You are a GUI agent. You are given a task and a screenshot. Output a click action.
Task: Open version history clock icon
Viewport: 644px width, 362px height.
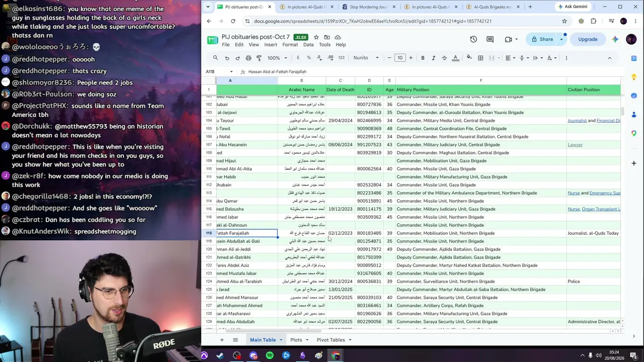(x=473, y=39)
